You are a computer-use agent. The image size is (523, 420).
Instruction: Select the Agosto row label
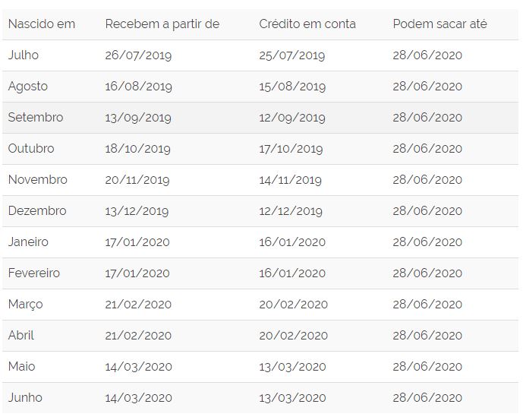coord(28,87)
